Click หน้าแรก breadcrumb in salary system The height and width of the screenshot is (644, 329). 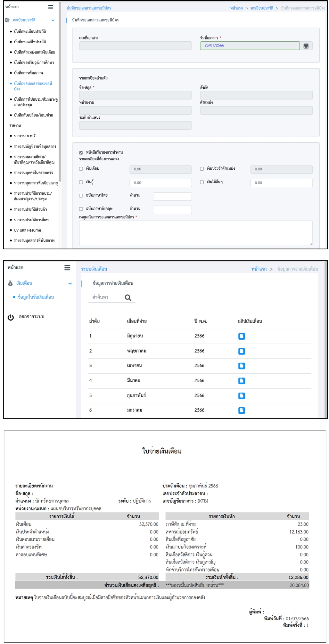pos(259,269)
